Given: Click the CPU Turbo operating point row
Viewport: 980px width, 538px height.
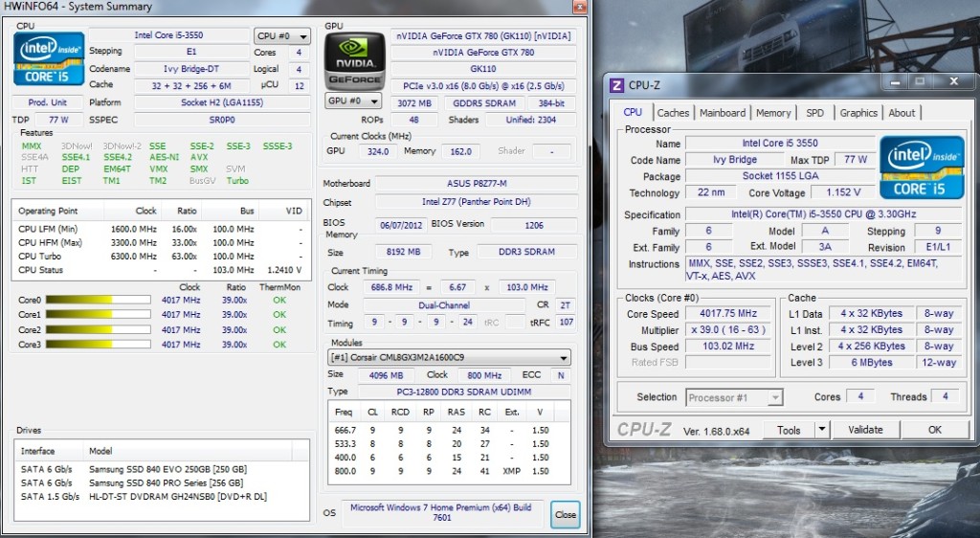Looking at the screenshot, I should [161, 257].
